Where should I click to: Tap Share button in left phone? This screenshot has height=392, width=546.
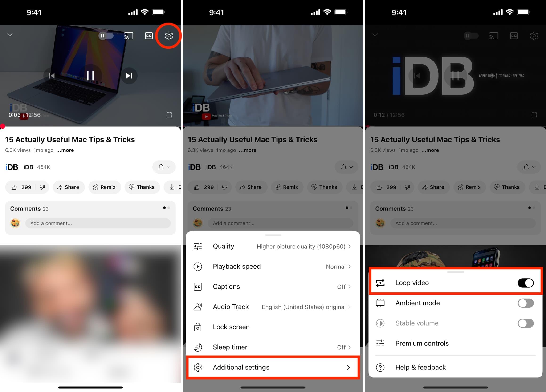[x=68, y=187]
